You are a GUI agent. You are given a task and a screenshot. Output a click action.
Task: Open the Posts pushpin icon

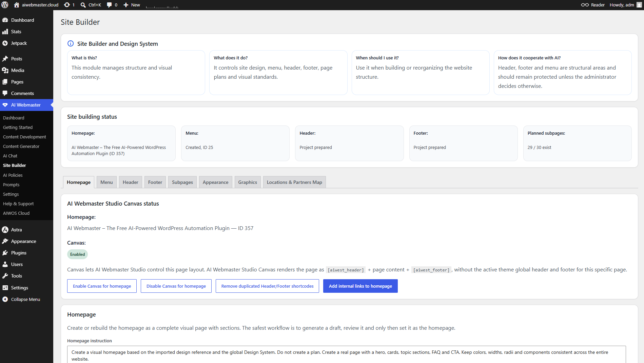(x=5, y=59)
